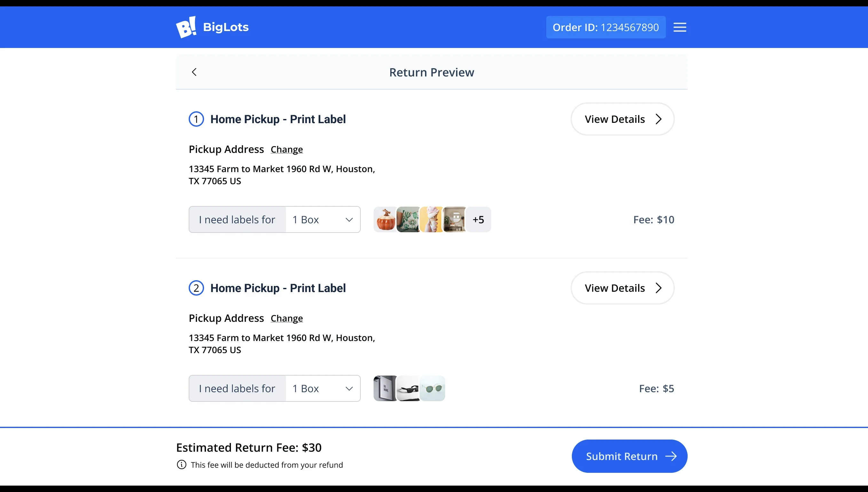Change pickup address for pickup 1
Image resolution: width=868 pixels, height=492 pixels.
click(287, 149)
